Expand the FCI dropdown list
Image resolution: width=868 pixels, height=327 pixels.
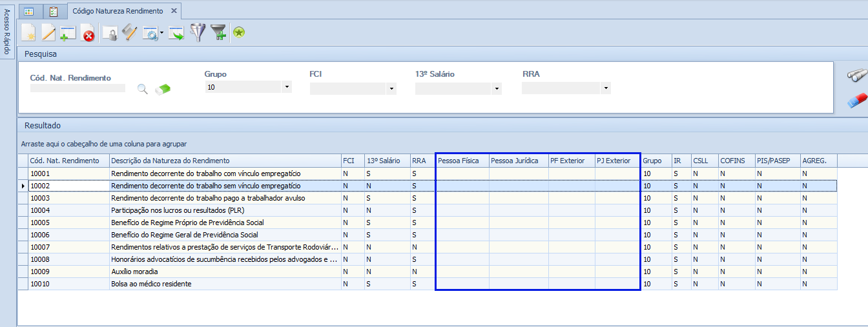[391, 89]
